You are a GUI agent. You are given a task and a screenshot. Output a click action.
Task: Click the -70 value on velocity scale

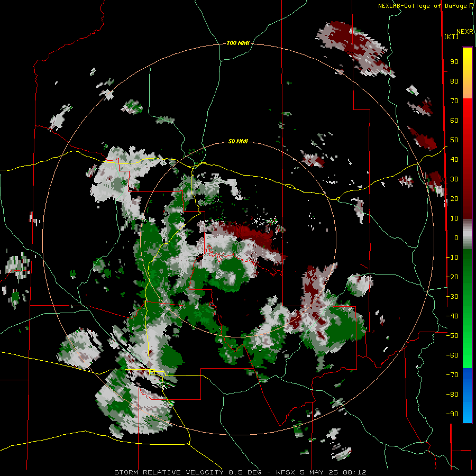click(452, 374)
